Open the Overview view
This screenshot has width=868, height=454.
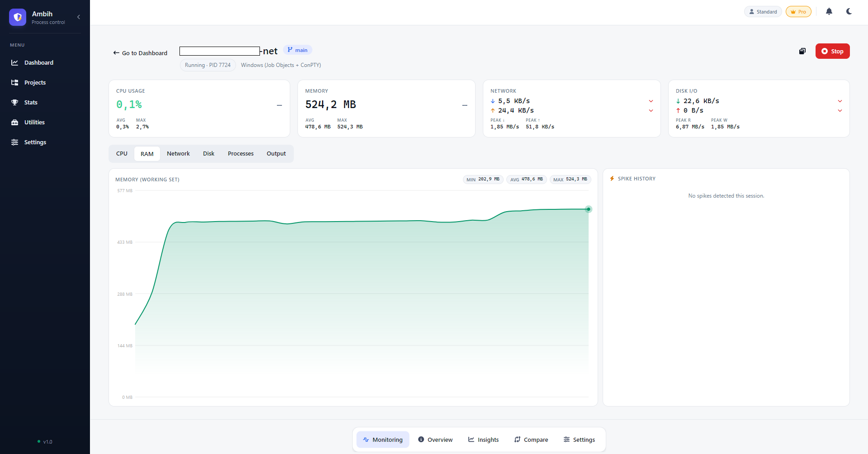point(435,440)
